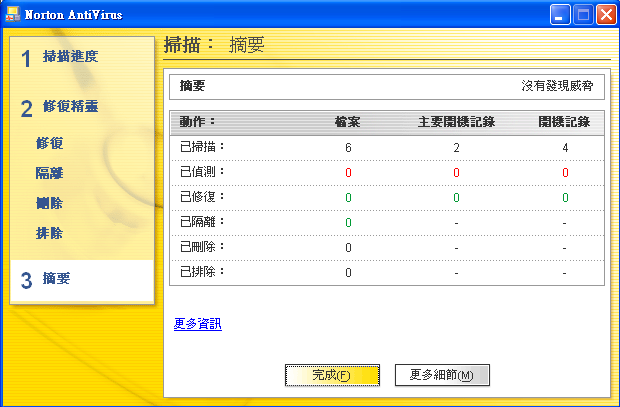Click the 已隔離: row label
The width and height of the screenshot is (620, 407).
[x=202, y=222]
